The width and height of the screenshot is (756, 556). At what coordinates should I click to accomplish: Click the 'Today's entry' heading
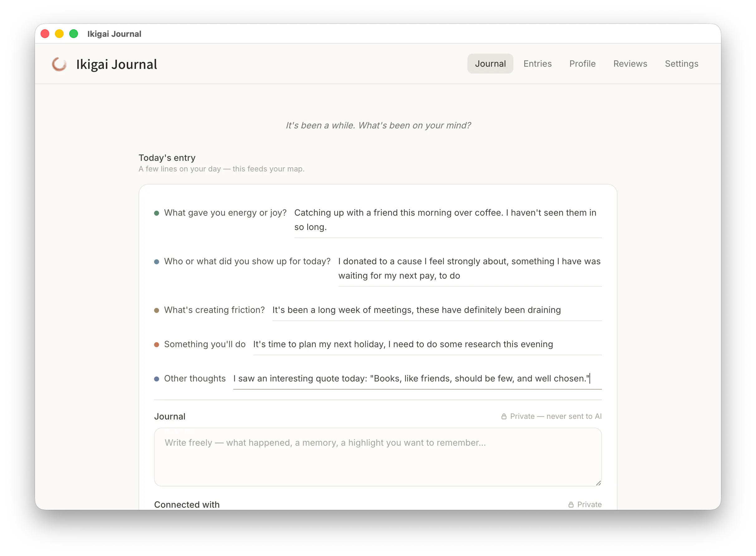click(167, 158)
